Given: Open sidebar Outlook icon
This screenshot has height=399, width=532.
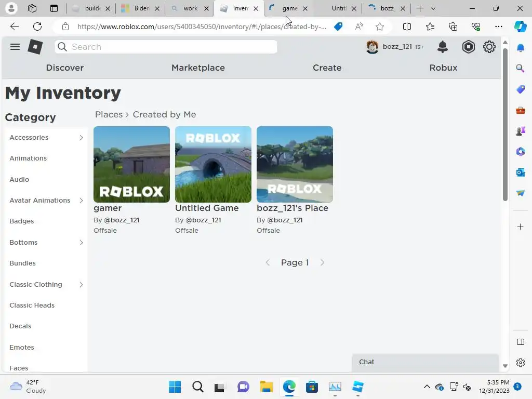Looking at the screenshot, I should pos(520,172).
